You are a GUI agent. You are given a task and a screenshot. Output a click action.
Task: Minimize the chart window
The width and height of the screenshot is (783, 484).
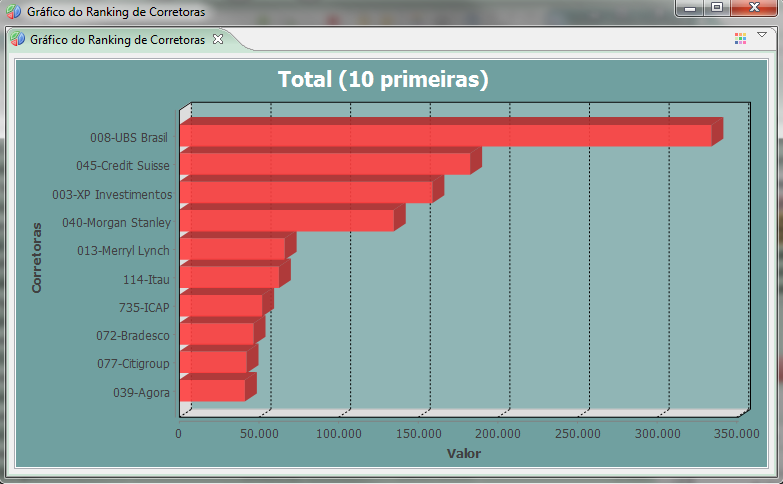[690, 8]
